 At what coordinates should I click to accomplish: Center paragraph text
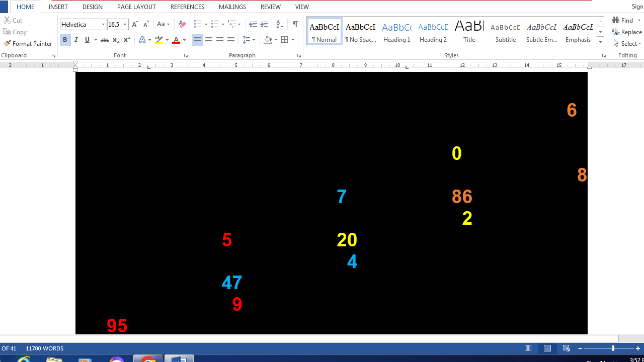point(209,40)
